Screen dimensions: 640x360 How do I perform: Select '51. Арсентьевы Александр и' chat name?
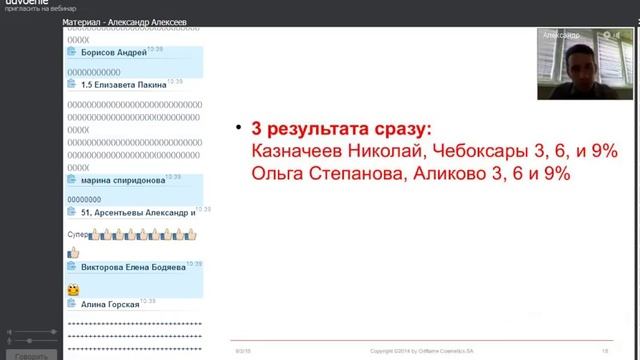[138, 213]
